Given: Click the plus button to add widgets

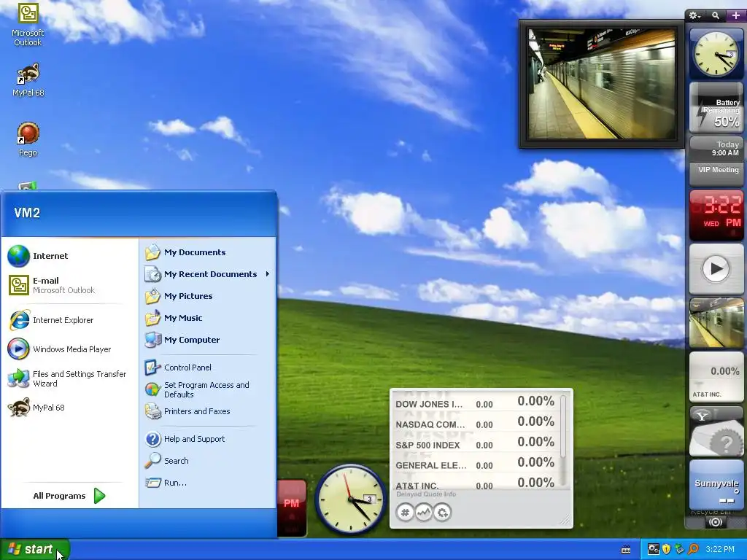Looking at the screenshot, I should [x=736, y=16].
